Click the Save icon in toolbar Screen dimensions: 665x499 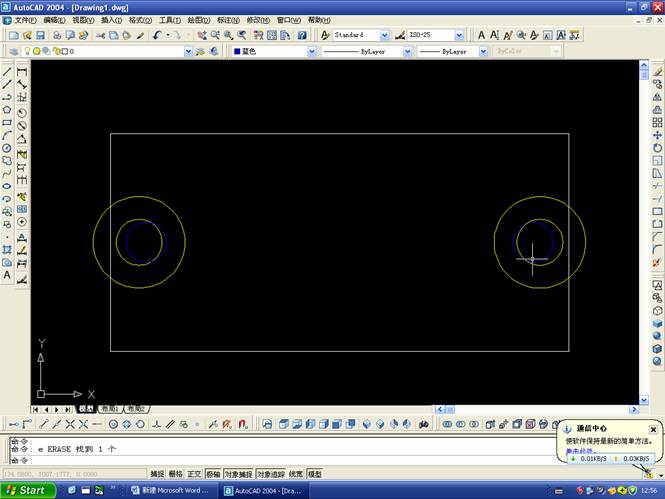39,35
